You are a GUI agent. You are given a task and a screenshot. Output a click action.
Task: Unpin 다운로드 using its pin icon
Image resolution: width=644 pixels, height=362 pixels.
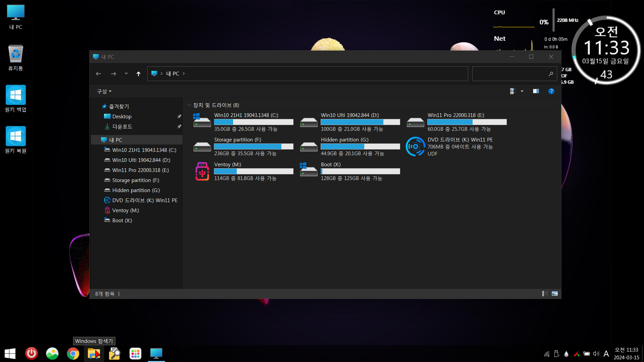[179, 126]
